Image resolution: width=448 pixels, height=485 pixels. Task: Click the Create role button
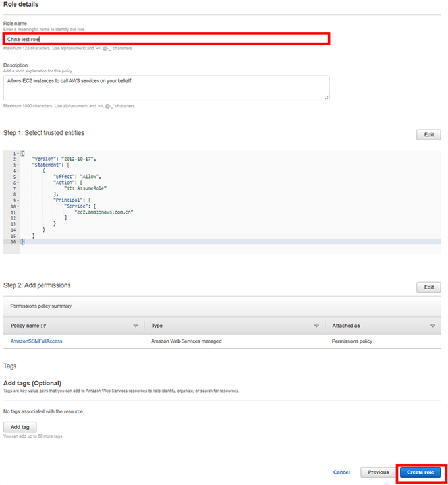(x=420, y=472)
